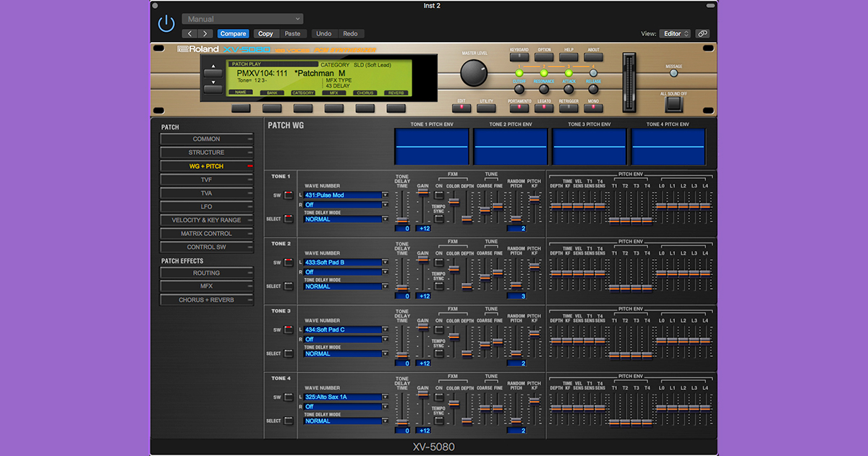Click the Help button
The image size is (868, 456).
pos(569,56)
